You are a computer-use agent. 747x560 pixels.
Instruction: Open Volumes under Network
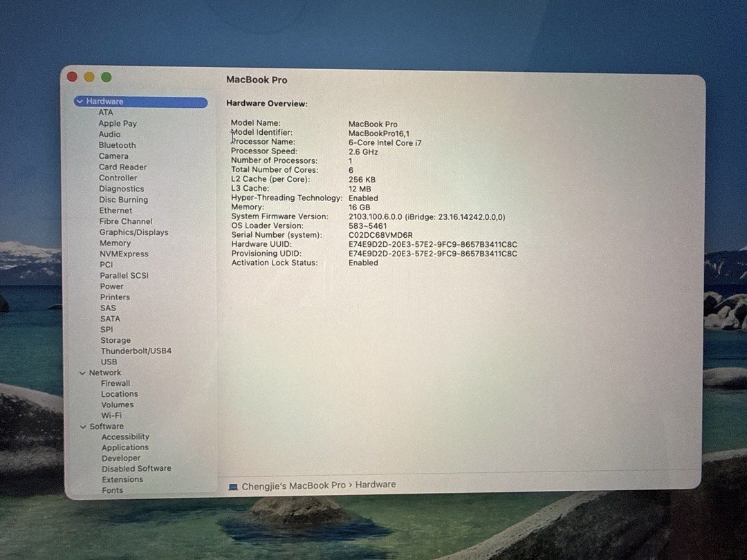pos(117,404)
